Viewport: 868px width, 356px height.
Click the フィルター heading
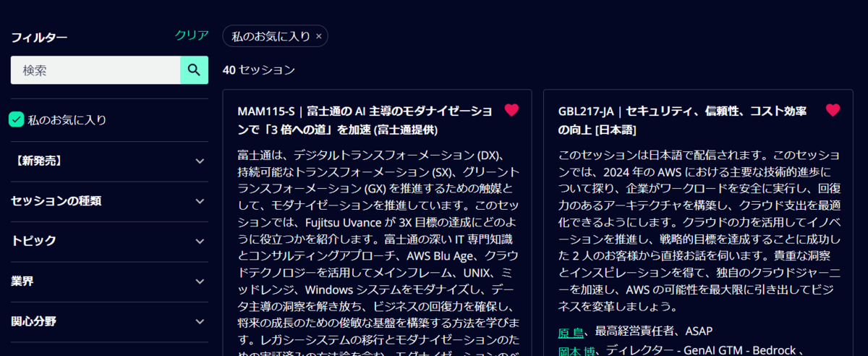point(39,38)
